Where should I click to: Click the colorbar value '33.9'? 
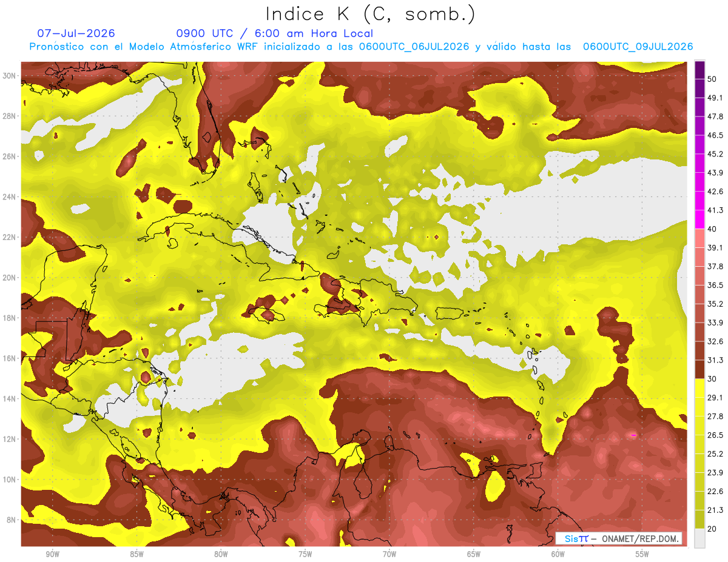[716, 323]
